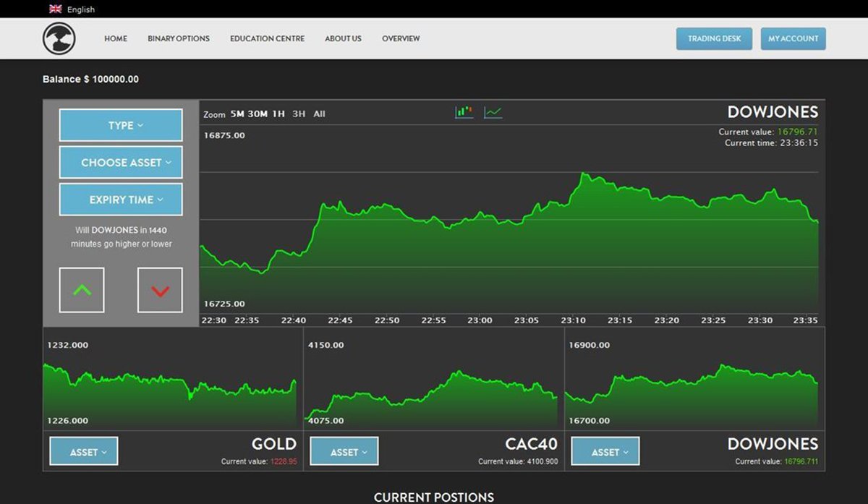
Task: Click the TRADING DESK button
Action: (x=714, y=39)
